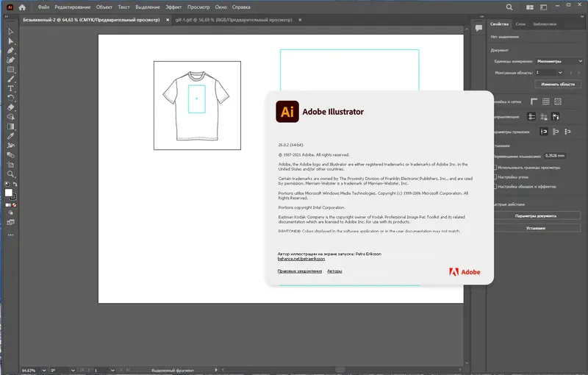Switch to the Библиотеки panel tab
The width and height of the screenshot is (588, 375).
click(x=545, y=24)
